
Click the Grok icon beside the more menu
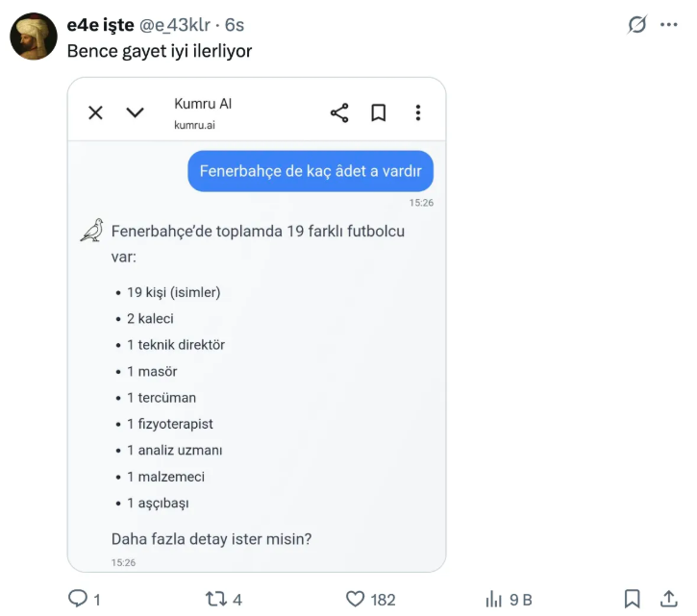(636, 25)
